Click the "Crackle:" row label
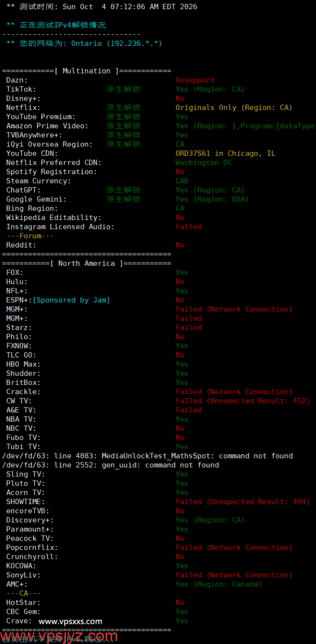 pyautogui.click(x=23, y=391)
